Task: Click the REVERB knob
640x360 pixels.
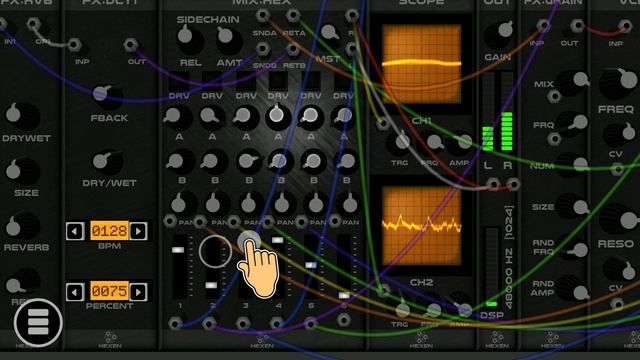Action: pos(22,227)
